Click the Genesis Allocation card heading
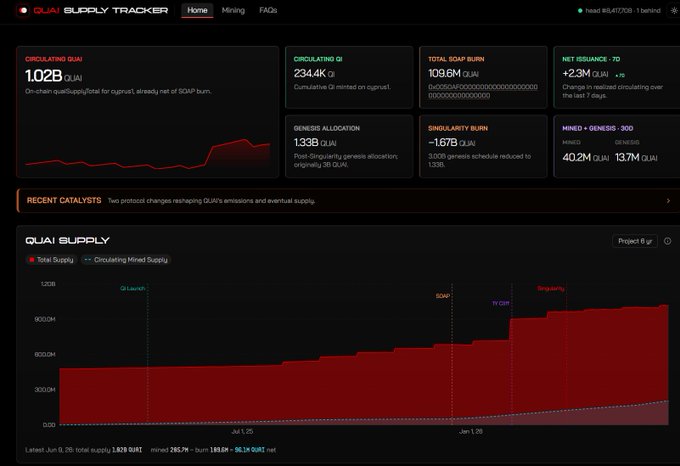 point(327,128)
